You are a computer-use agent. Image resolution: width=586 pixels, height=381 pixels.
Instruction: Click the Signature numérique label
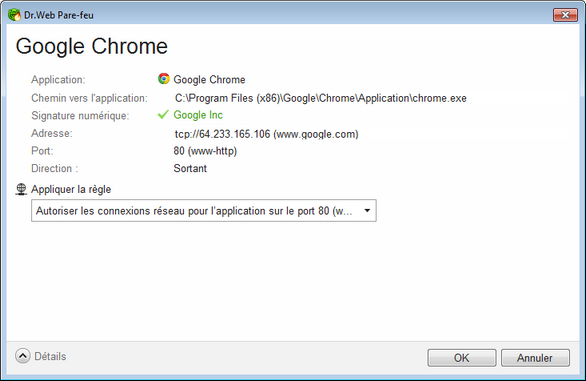[x=80, y=116]
